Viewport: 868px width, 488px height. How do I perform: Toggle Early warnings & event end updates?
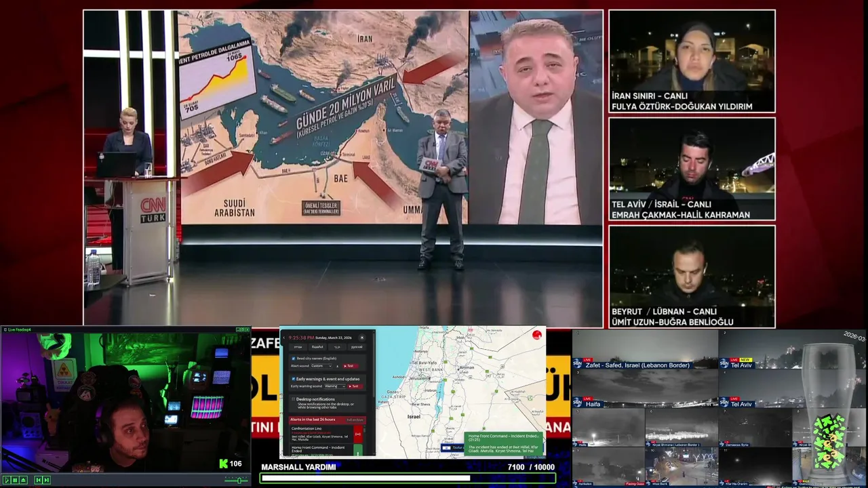click(x=293, y=379)
